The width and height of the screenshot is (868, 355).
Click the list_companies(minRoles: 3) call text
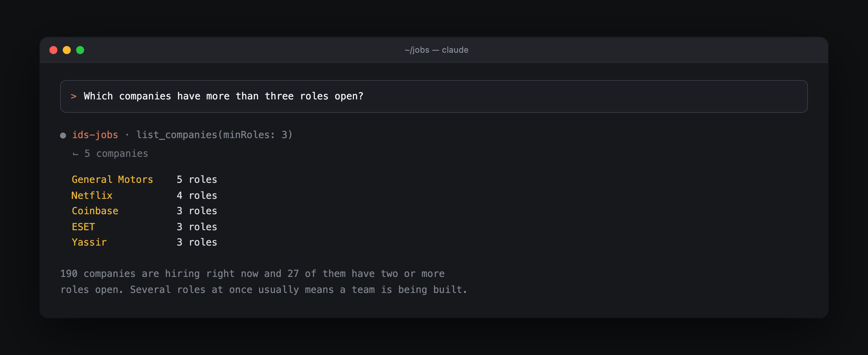click(x=214, y=135)
